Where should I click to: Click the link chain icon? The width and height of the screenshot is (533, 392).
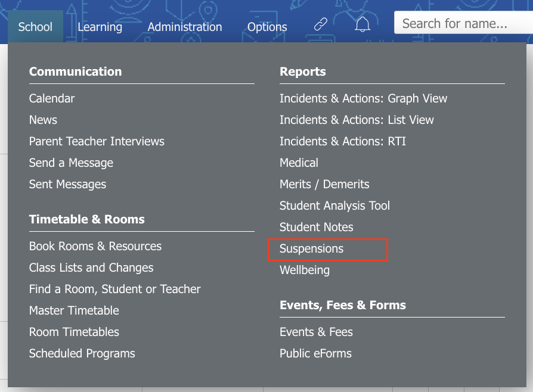tap(321, 24)
